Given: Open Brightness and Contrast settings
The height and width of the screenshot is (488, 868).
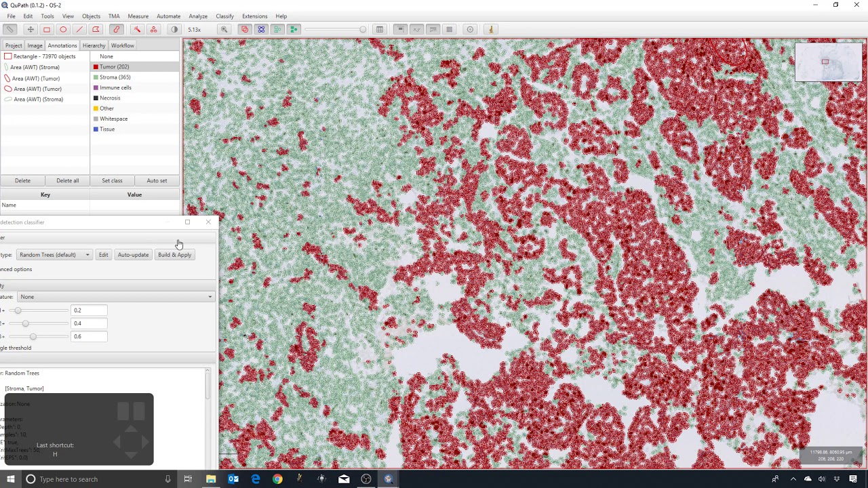Looking at the screenshot, I should (x=174, y=29).
